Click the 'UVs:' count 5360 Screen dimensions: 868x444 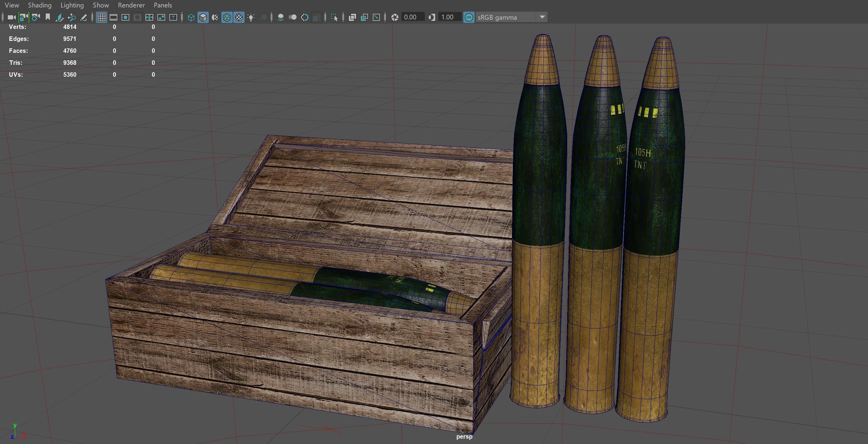click(70, 74)
